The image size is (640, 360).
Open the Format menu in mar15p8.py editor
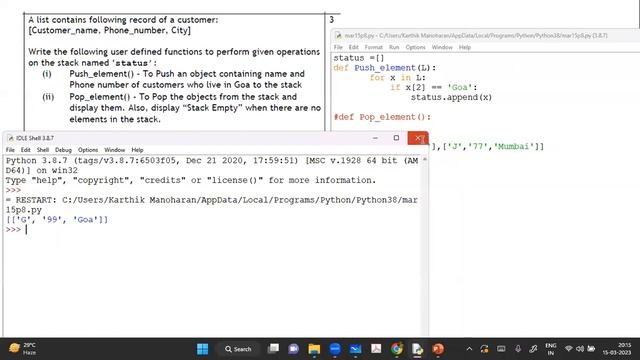click(x=373, y=47)
